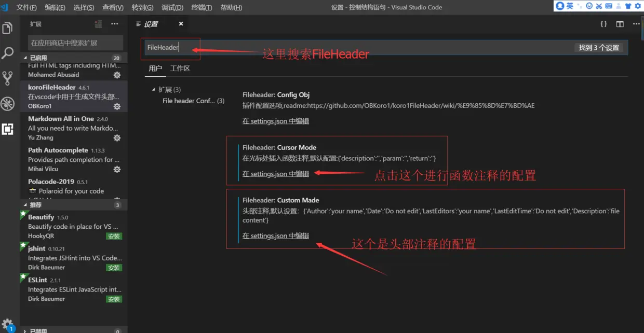The width and height of the screenshot is (644, 333).
Task: Open the Markdown All in One gear icon
Action: (x=117, y=137)
